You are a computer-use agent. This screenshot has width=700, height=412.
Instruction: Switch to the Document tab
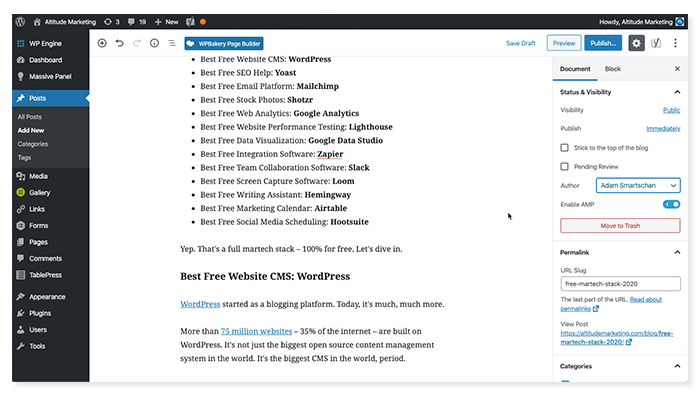coord(575,69)
